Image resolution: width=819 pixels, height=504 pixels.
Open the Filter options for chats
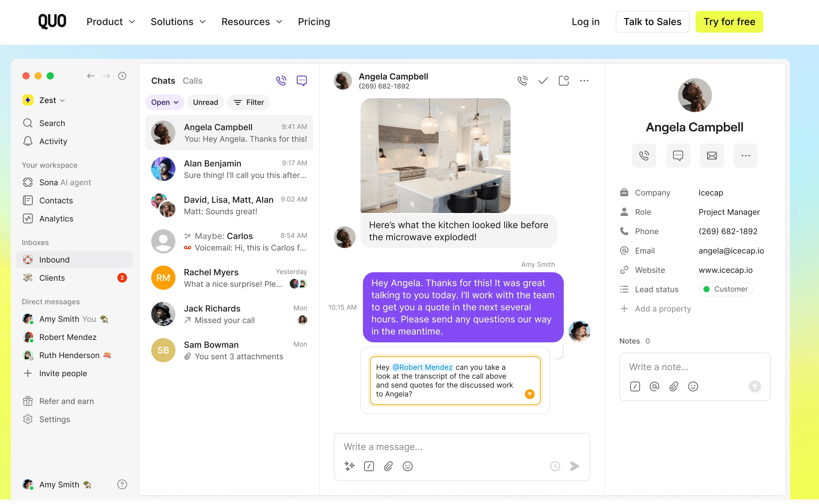click(x=249, y=102)
